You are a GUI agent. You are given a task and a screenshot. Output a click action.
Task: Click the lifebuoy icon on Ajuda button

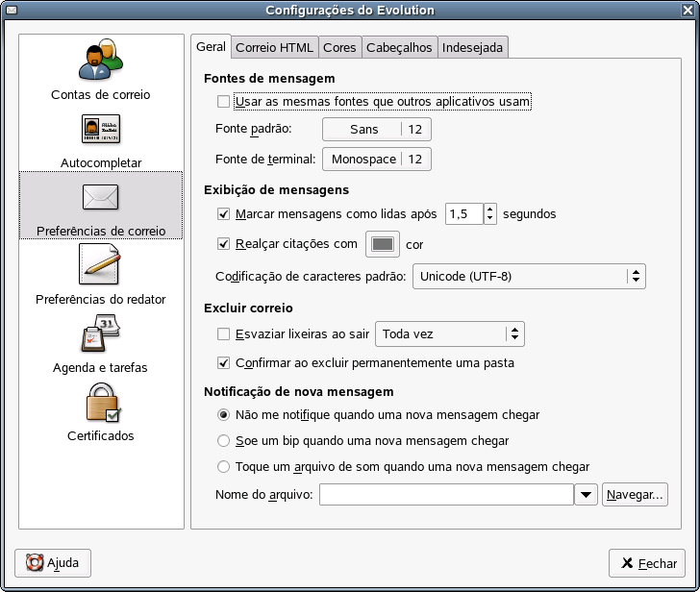[x=35, y=562]
